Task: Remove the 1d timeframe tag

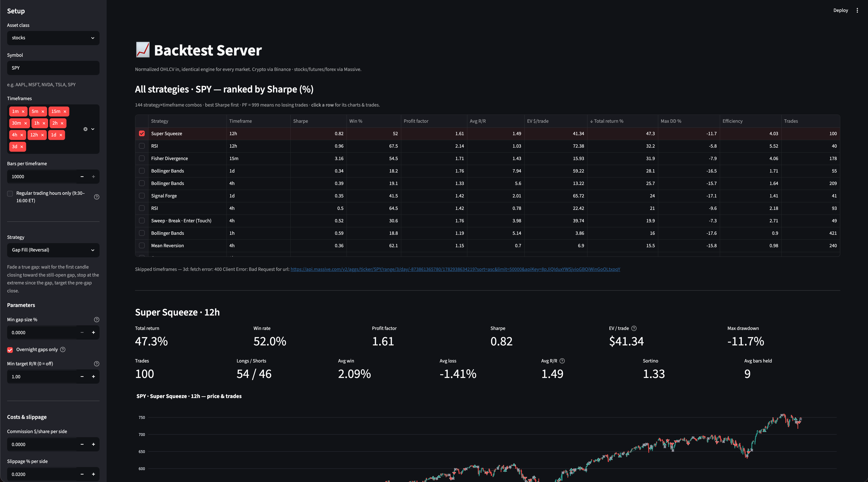Action: (61, 135)
